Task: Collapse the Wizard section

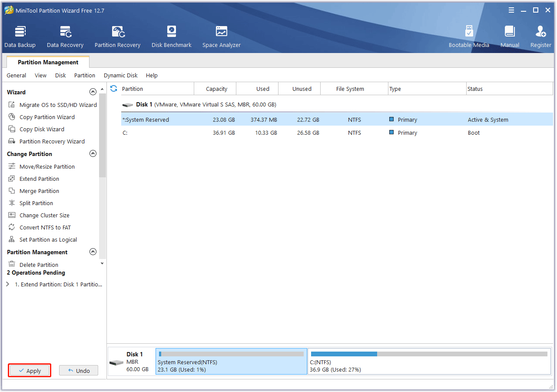Action: [93, 92]
